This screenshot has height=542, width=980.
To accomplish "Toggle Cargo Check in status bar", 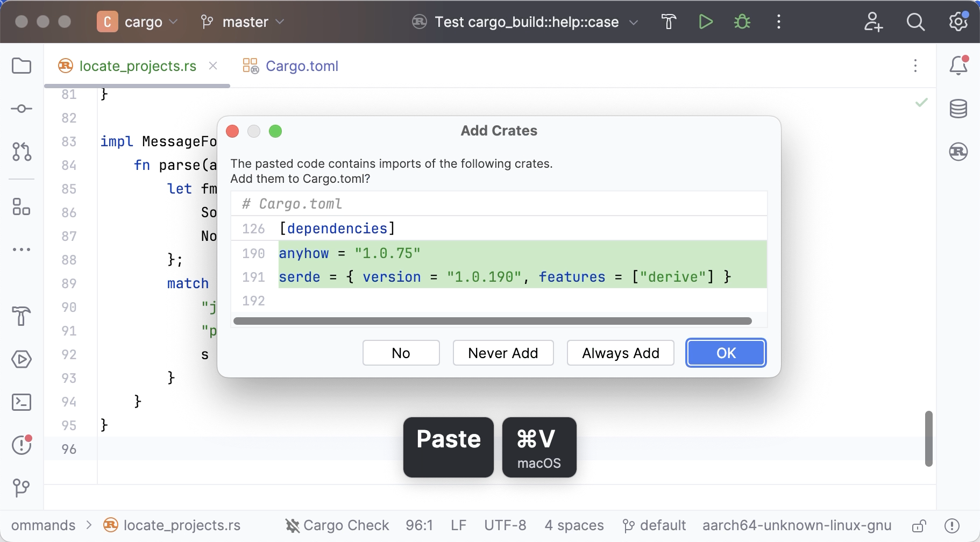I will point(337,525).
